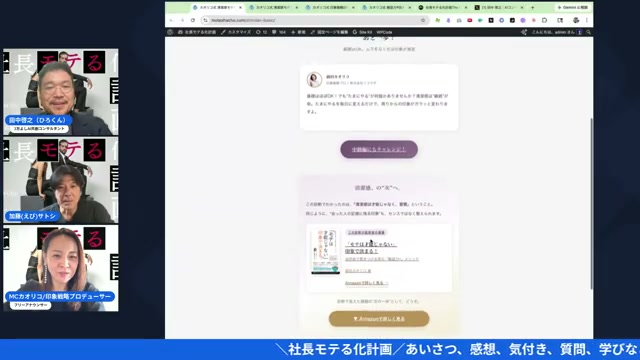This screenshot has height=360, width=640.
Task: Open site name menu in WordPress admin bar
Action: pos(197,32)
